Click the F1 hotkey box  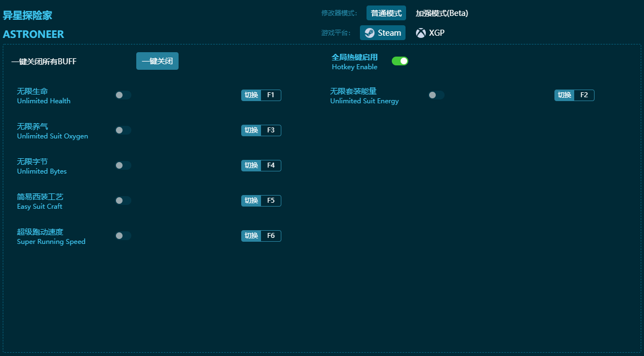point(270,95)
